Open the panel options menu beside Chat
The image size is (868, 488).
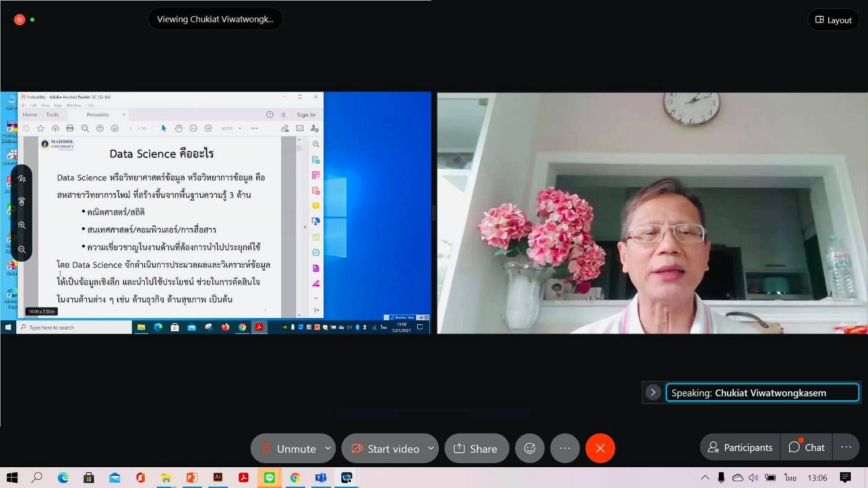846,448
